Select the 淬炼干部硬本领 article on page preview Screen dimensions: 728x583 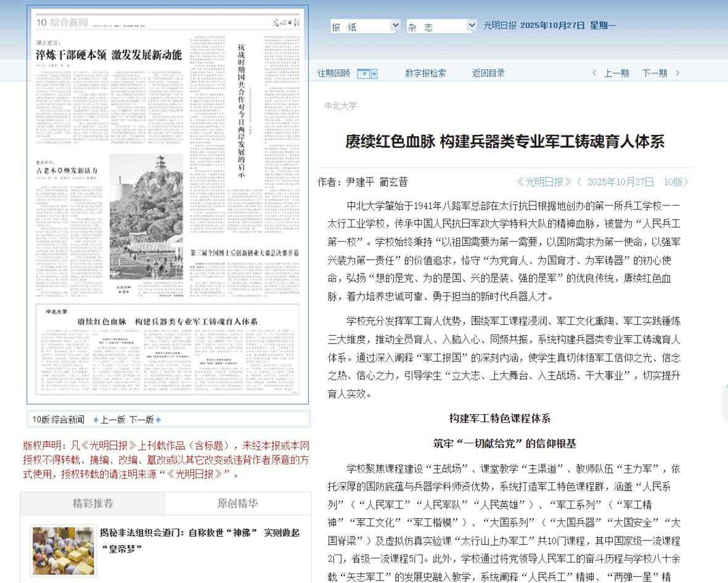[108, 55]
